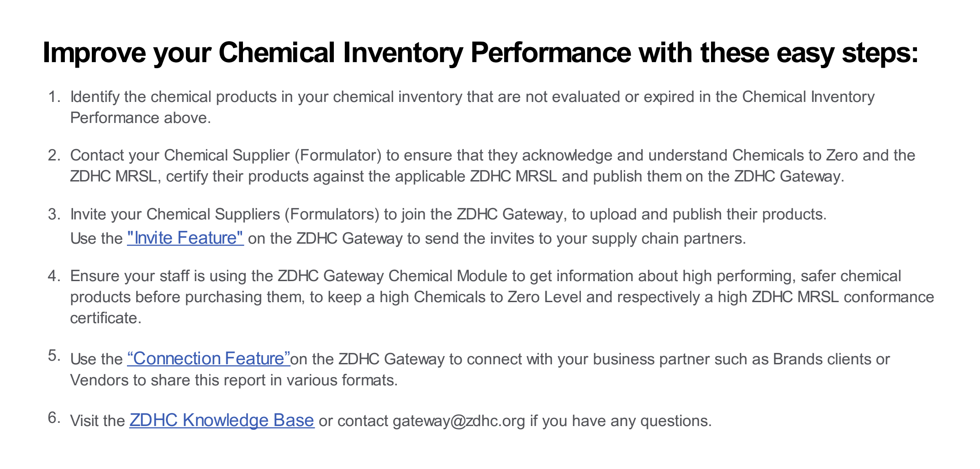Click the "Ensure your staff is using" paragraph
The width and height of the screenshot is (980, 469).
[x=502, y=297]
